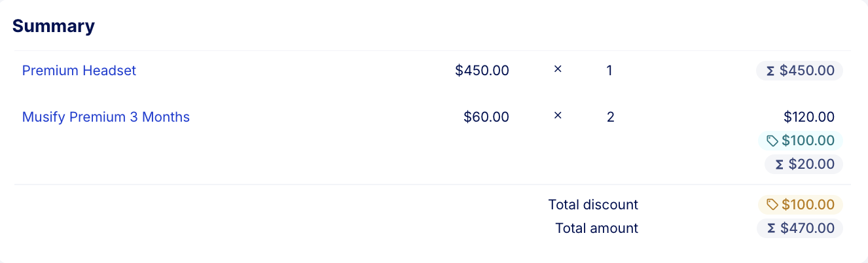Click the sigma icon beside $450.00
868x263 pixels.
(770, 71)
